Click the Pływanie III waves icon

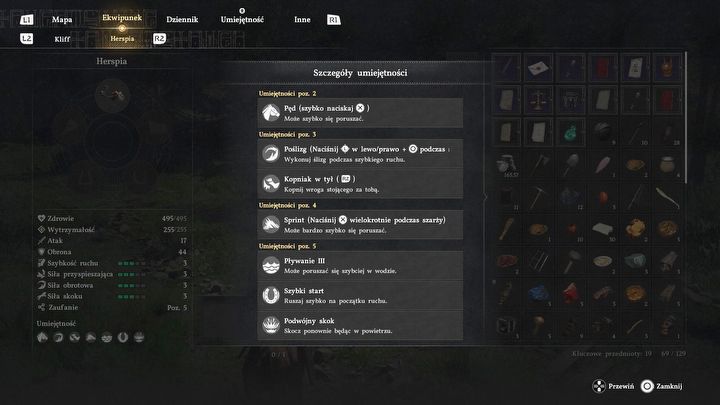(x=271, y=265)
